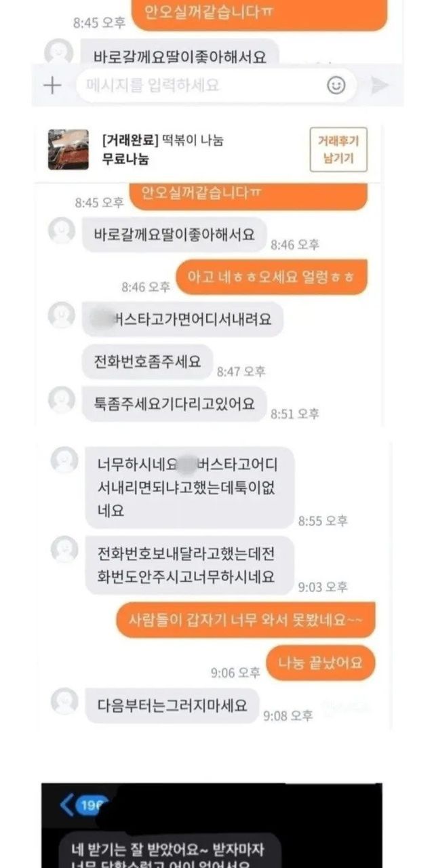Open the emoji smiley picker

click(336, 85)
